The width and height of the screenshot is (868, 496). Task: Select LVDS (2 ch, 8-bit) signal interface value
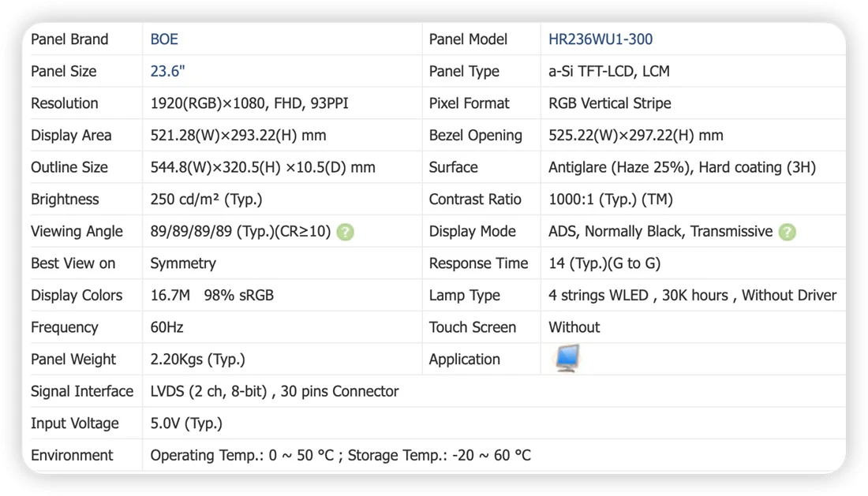275,391
